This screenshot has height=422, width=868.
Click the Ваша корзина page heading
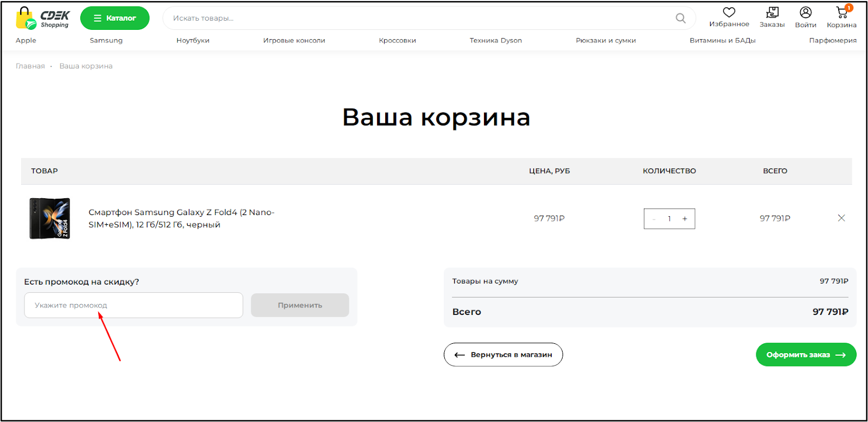436,117
